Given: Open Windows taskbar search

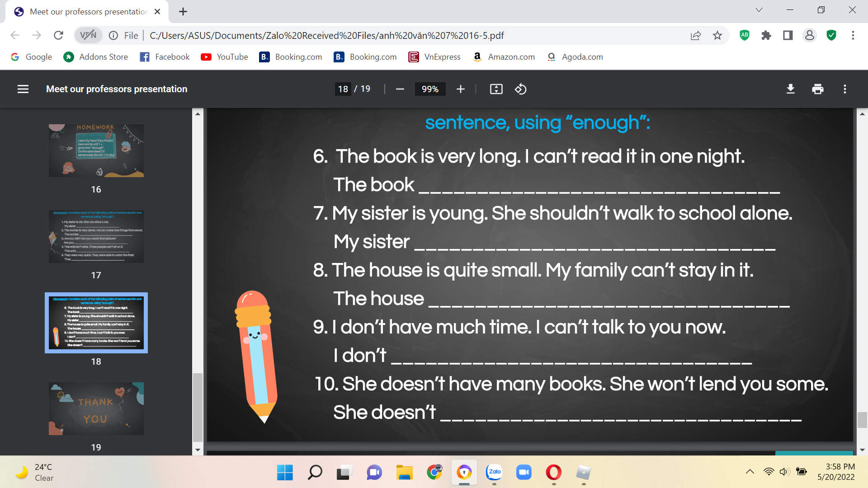Looking at the screenshot, I should click(315, 473).
